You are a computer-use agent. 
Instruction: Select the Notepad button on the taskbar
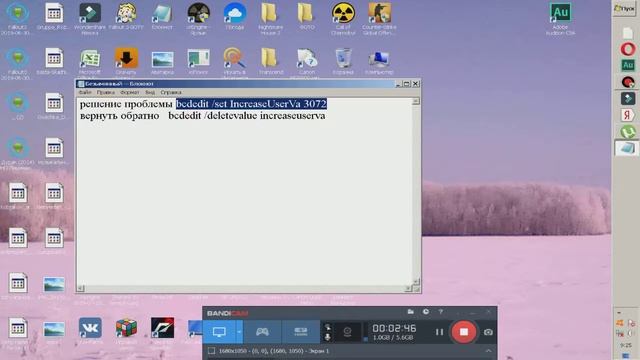coord(627,148)
